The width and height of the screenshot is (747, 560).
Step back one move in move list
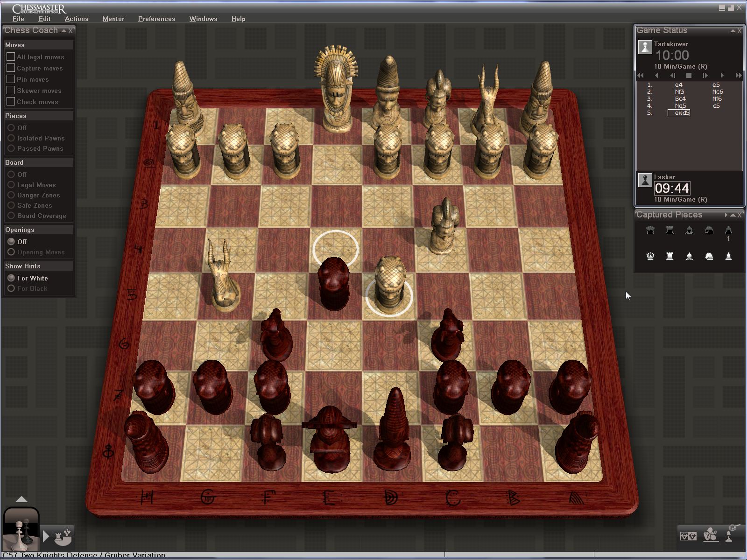(657, 75)
